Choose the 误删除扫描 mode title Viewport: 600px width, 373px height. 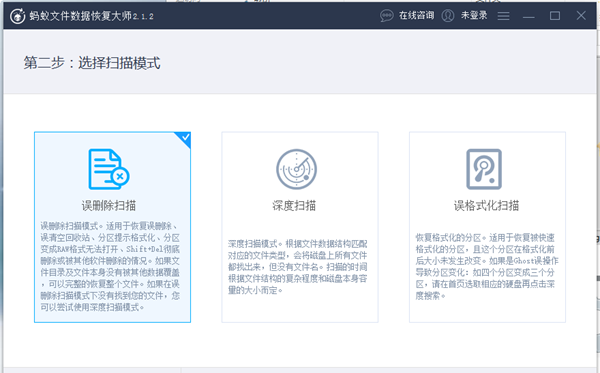pyautogui.click(x=109, y=205)
